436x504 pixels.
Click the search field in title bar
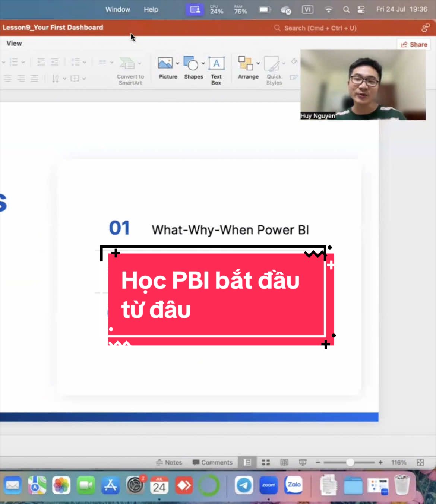(315, 28)
